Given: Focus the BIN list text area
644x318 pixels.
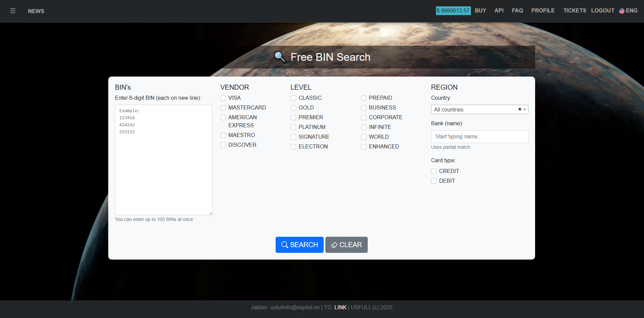Looking at the screenshot, I should click(x=164, y=160).
